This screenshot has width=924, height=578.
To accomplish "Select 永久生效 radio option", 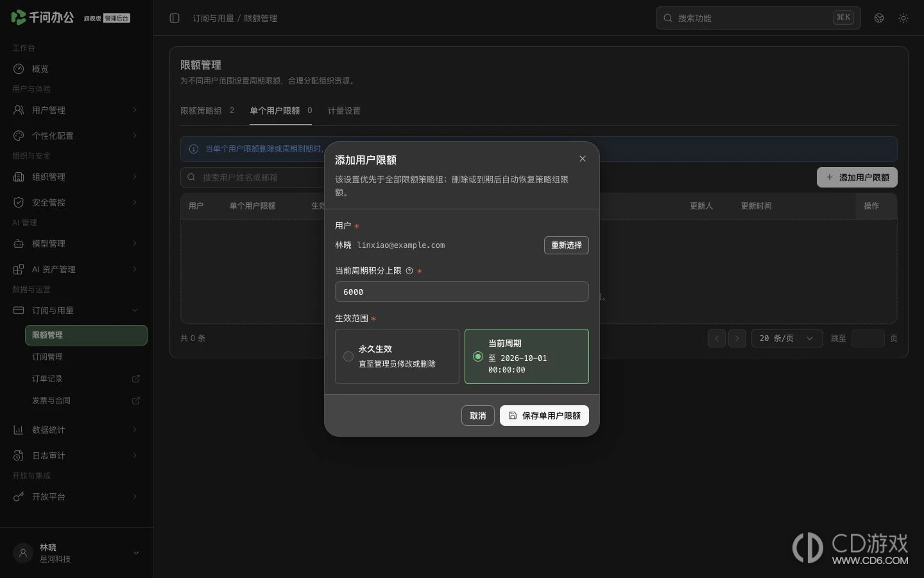I will point(397,356).
